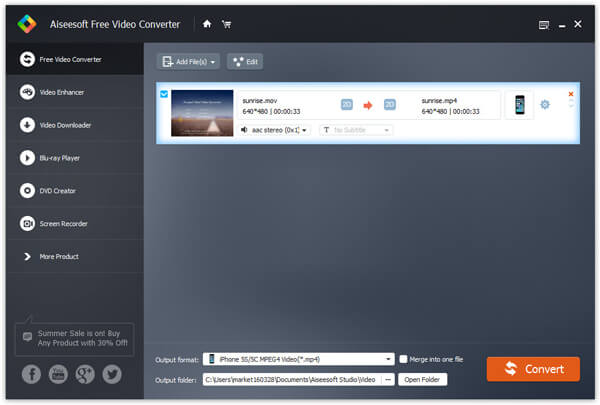
Task: Open Screen Recorder from sidebar
Action: tap(75, 224)
